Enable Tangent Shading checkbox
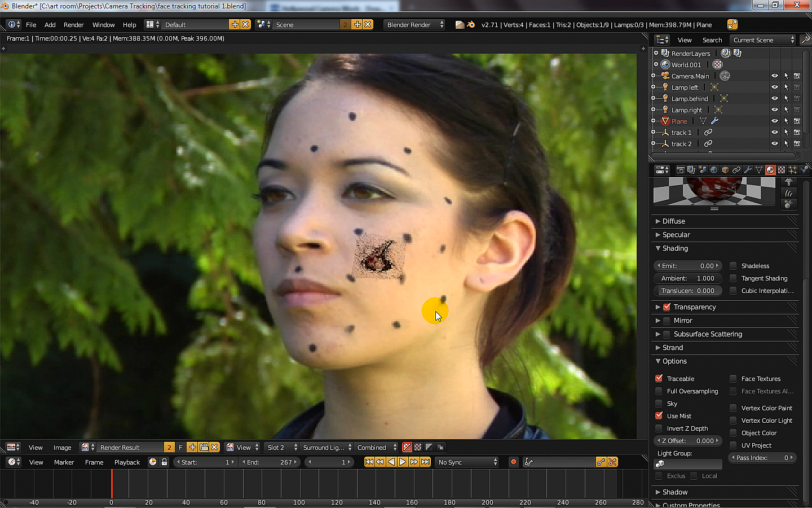 (733, 278)
